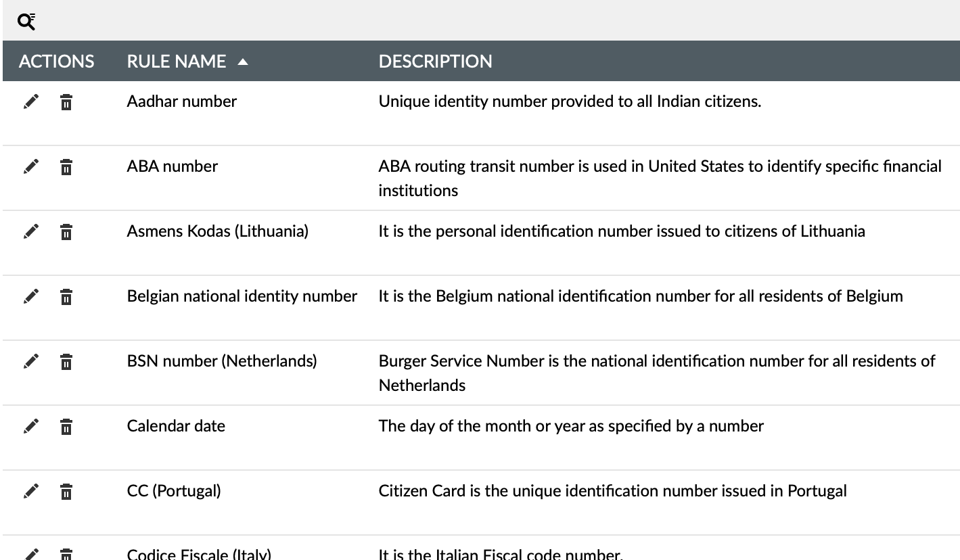Edit the CC (Portugal) rule

(x=31, y=491)
